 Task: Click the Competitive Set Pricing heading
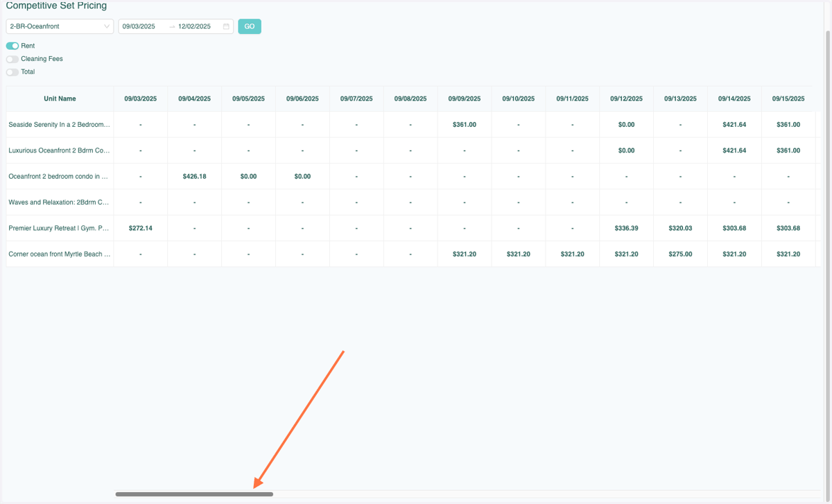click(57, 6)
